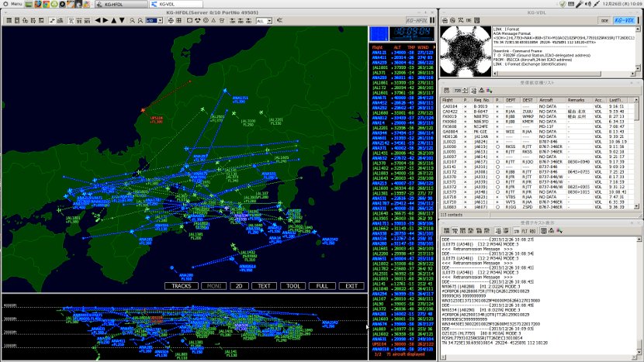Click the first magnifier zoom icon in KG-HFDL toolbar

pyautogui.click(x=132, y=20)
